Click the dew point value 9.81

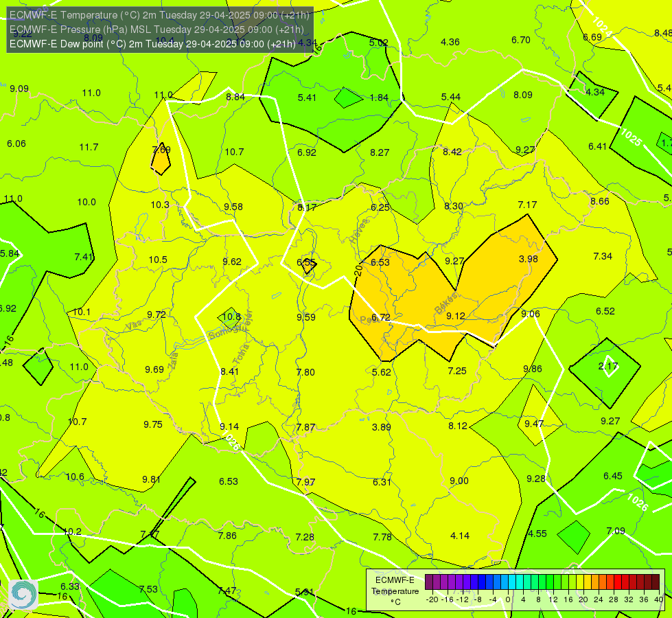click(x=151, y=479)
